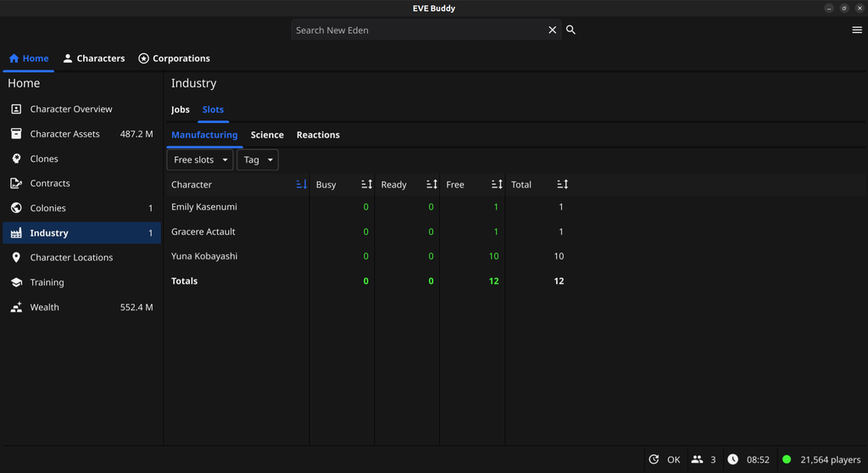The width and height of the screenshot is (868, 473).
Task: Click the Training graduation cap icon
Action: point(16,282)
